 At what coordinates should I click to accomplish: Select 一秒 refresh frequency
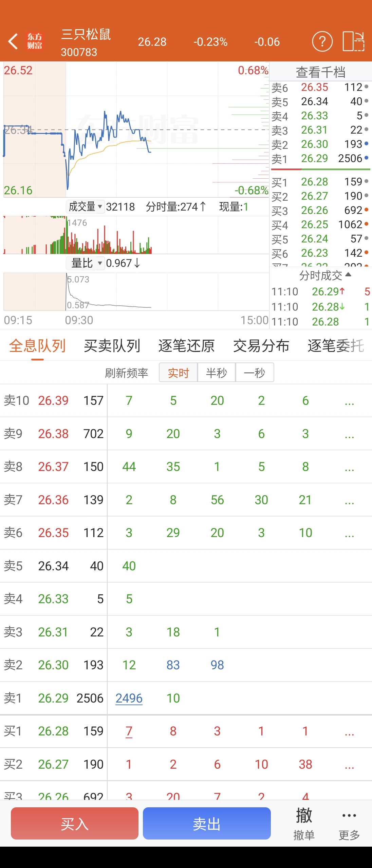click(255, 373)
